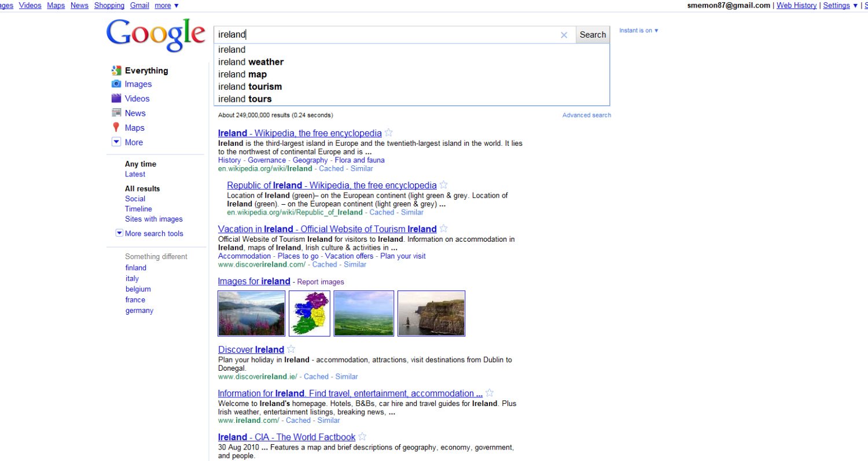Open Maps in the top navigation bar
Screen dimensions: 868x461
(56, 5)
